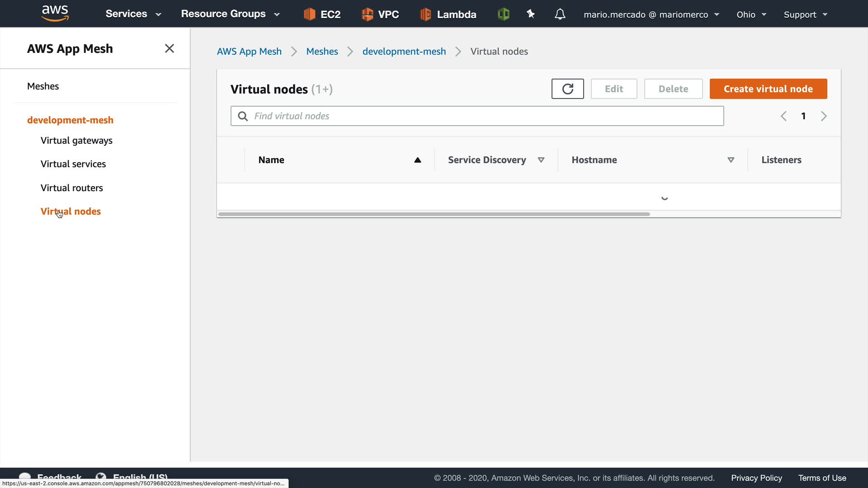The width and height of the screenshot is (868, 488).
Task: Toggle Service Discovery column sort
Action: coord(541,160)
